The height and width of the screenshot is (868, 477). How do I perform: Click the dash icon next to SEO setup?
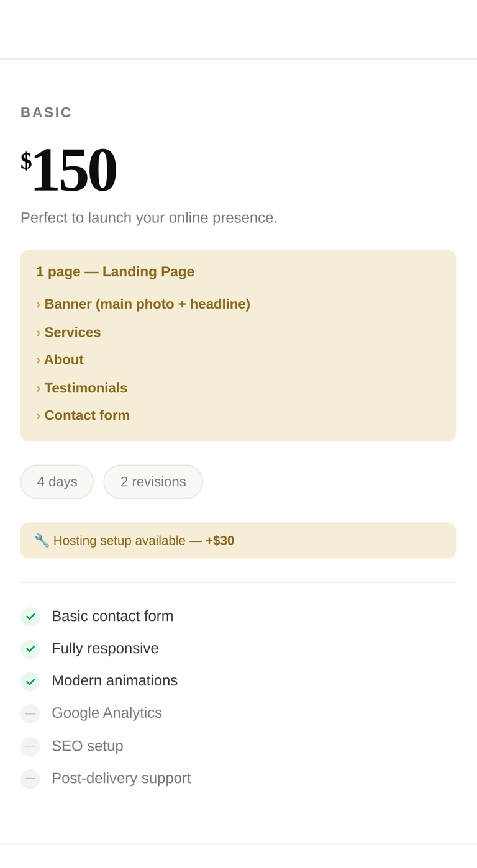(x=30, y=746)
